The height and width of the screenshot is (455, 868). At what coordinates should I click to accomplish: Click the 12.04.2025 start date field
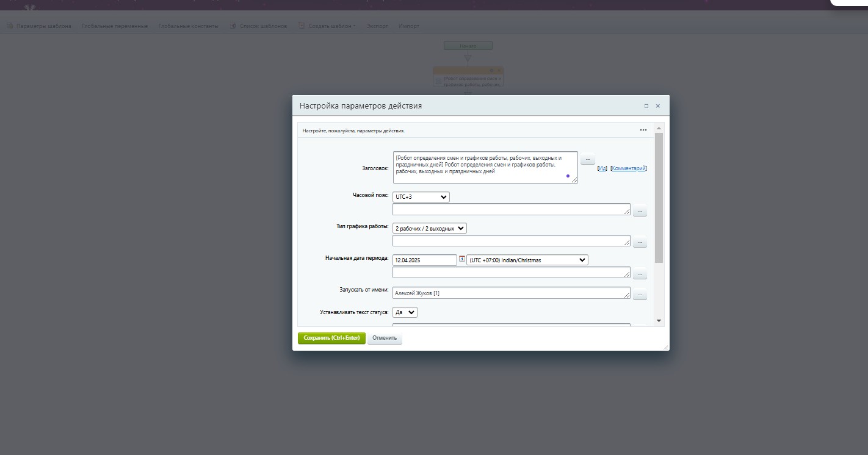(x=424, y=260)
